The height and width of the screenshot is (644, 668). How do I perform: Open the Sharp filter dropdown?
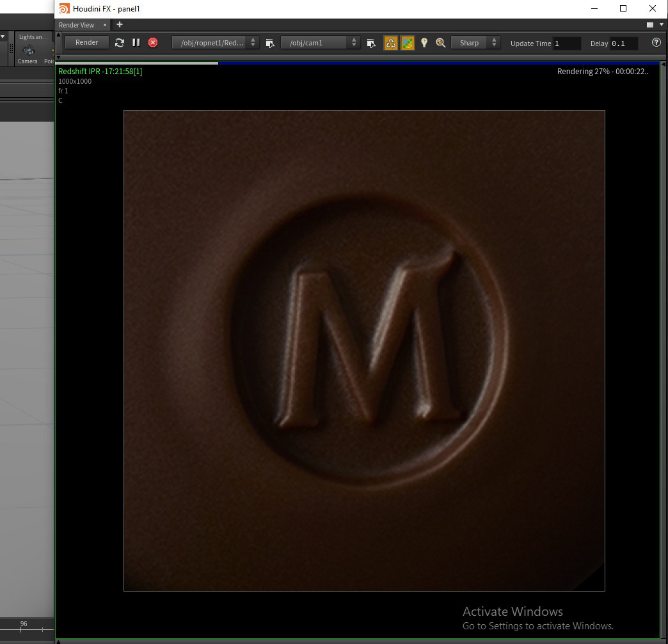click(475, 43)
